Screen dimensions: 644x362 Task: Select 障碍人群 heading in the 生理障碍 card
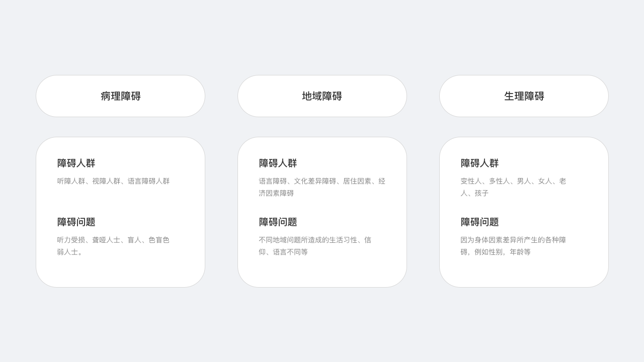[479, 163]
